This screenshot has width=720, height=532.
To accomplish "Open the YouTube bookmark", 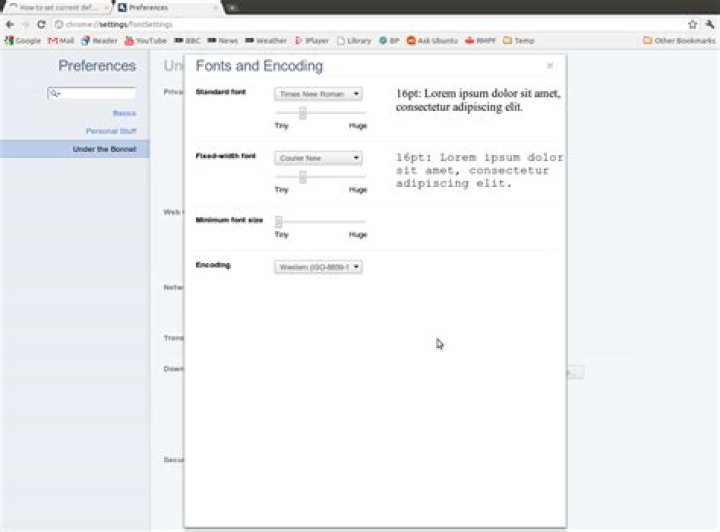I will pos(146,41).
